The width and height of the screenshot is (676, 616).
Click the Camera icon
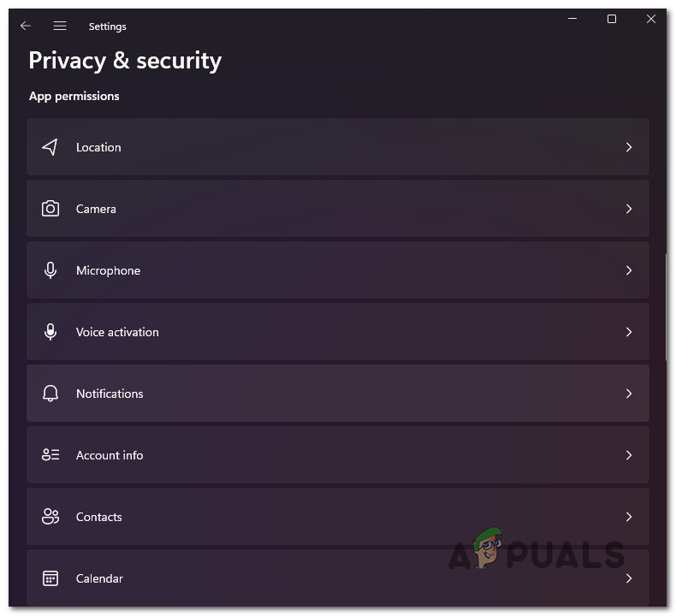(x=50, y=209)
